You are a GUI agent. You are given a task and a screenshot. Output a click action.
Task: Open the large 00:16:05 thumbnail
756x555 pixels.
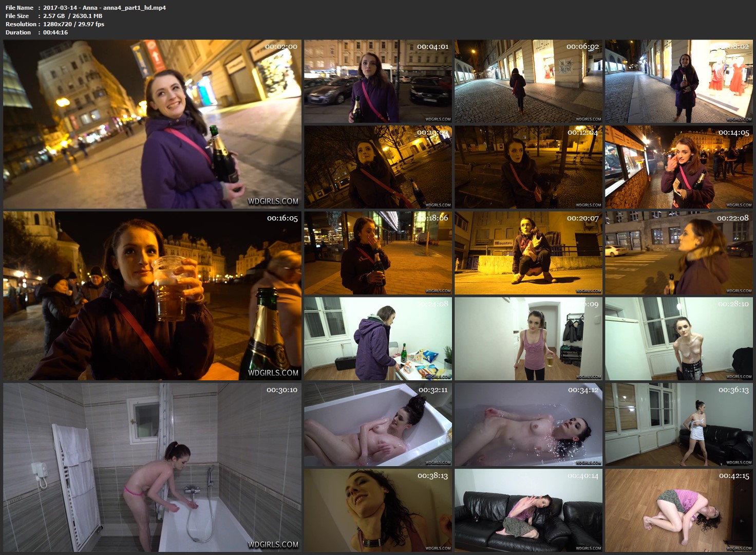point(152,295)
